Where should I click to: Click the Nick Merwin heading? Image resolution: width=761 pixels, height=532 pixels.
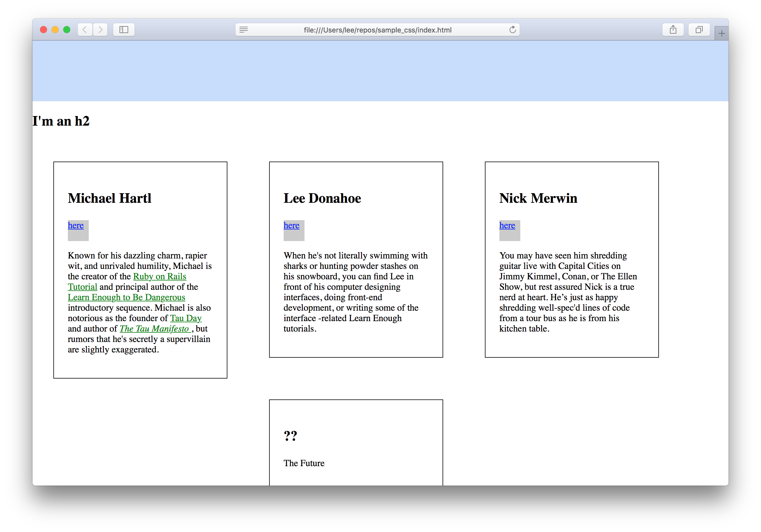(x=538, y=198)
